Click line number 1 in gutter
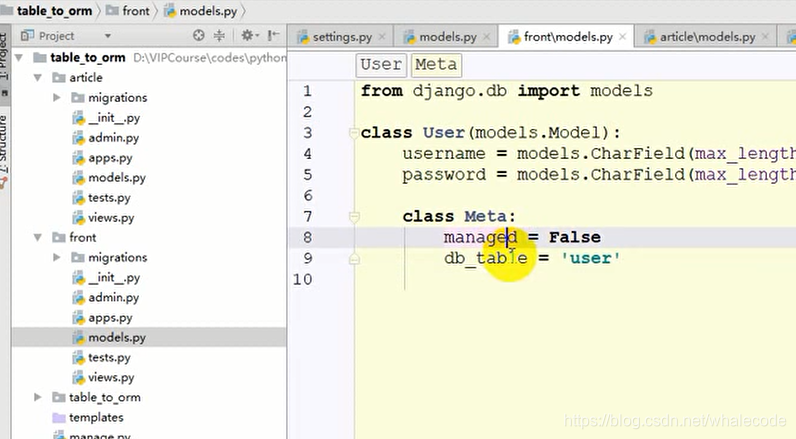Image resolution: width=796 pixels, height=439 pixels. point(307,91)
